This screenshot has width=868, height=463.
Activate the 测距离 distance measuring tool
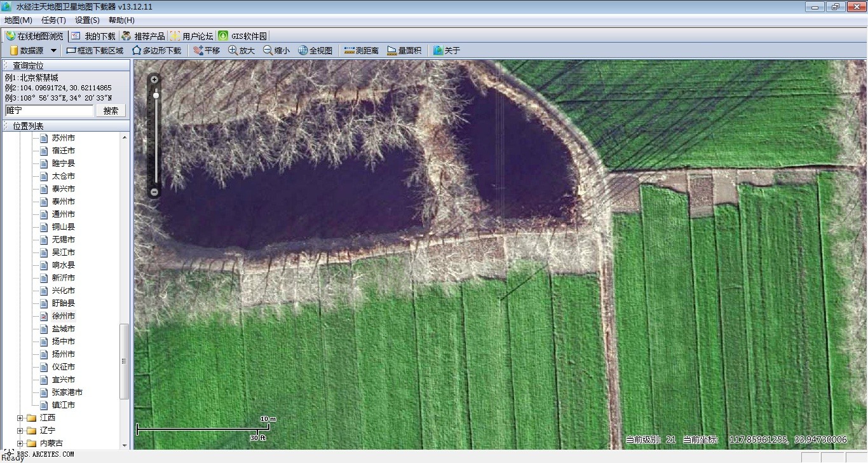pos(361,50)
